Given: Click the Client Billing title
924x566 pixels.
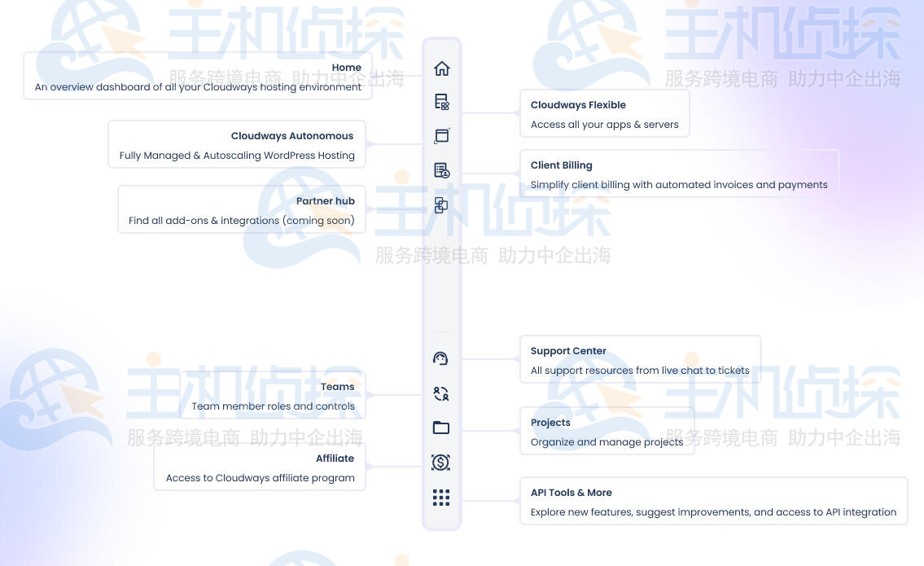Looking at the screenshot, I should click(x=561, y=165).
